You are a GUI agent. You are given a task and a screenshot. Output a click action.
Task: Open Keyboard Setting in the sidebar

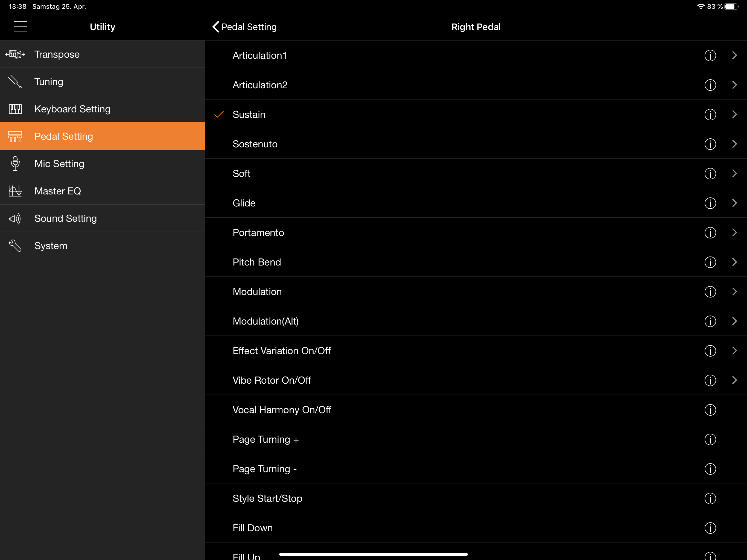click(x=72, y=109)
